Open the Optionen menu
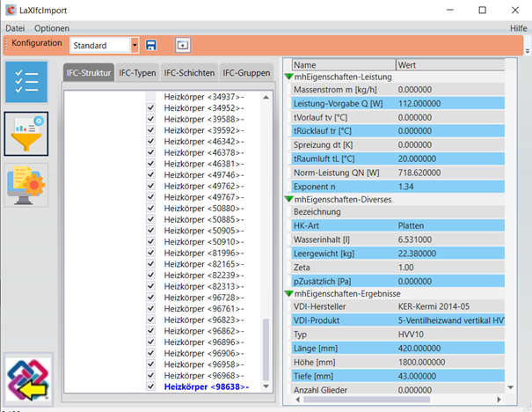This screenshot has width=532, height=412. pos(52,28)
